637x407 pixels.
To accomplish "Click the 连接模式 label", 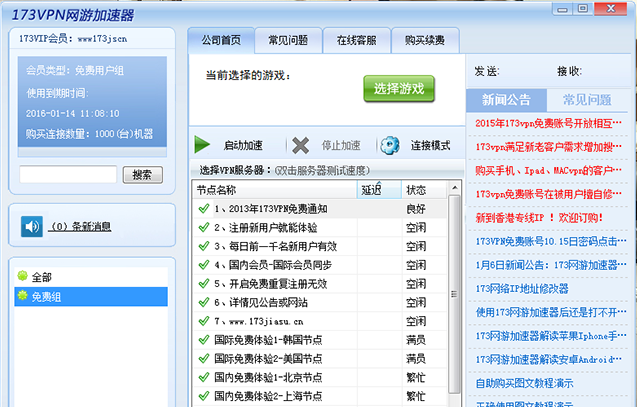I will click(x=430, y=145).
